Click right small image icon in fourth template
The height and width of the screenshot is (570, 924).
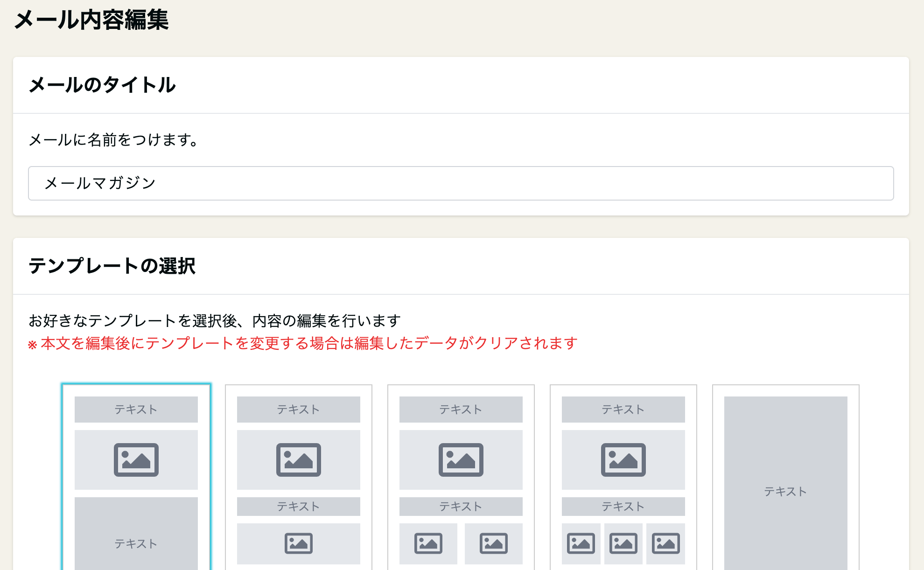coord(666,543)
